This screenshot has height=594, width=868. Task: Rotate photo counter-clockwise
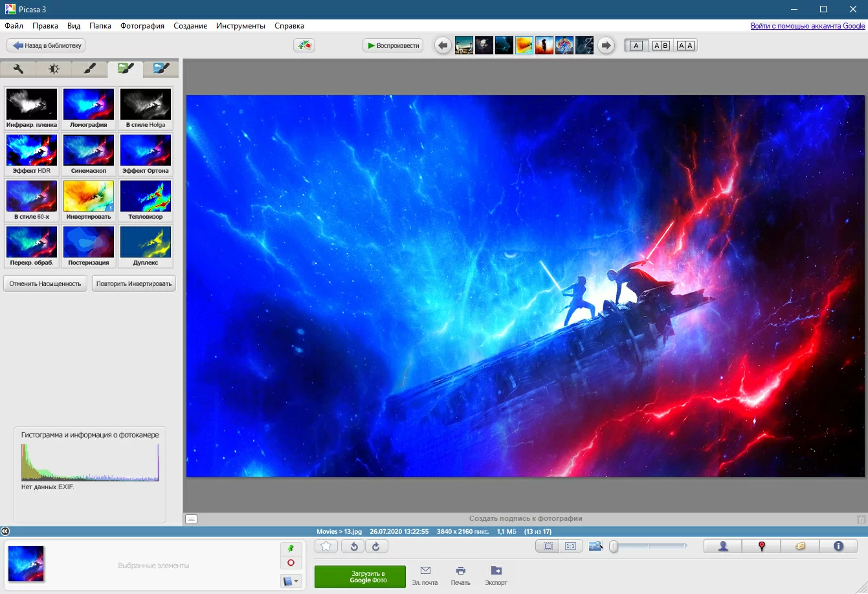click(353, 546)
